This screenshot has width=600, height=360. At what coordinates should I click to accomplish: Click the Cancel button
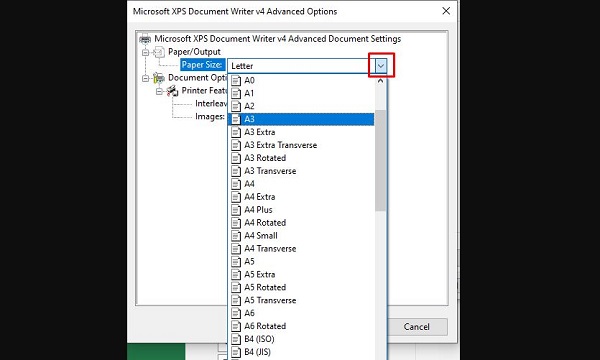417,327
